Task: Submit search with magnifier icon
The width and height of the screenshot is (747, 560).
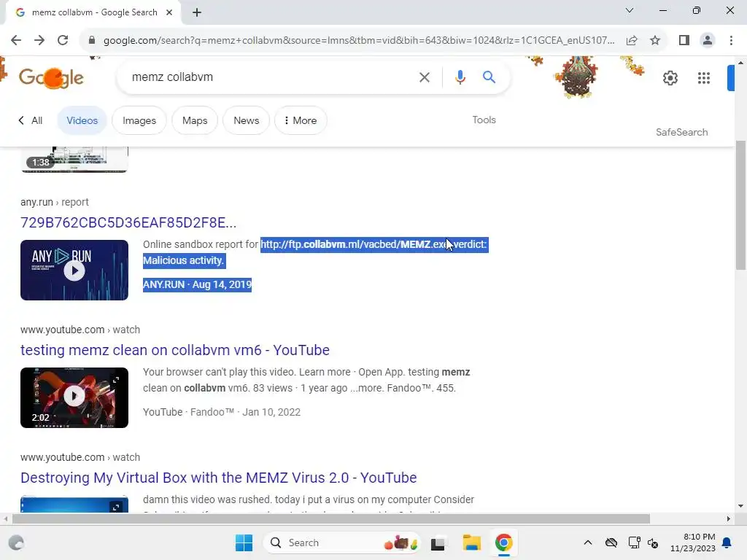Action: (x=489, y=77)
